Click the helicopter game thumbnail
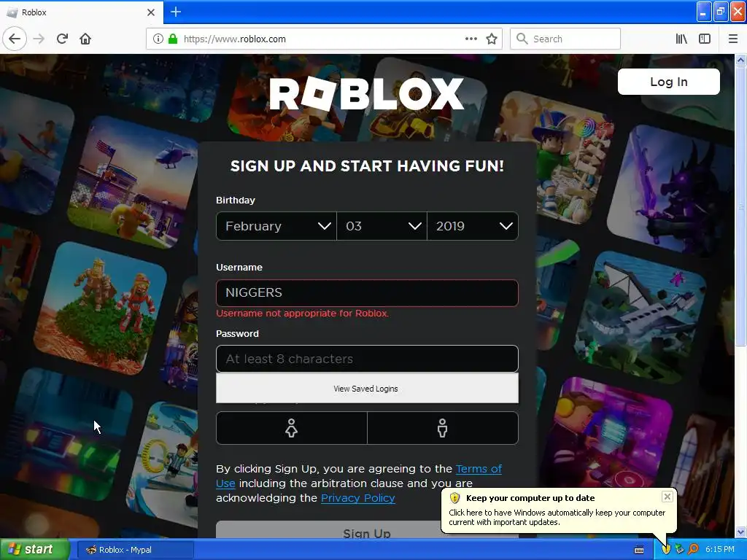747x560 pixels. 133,183
